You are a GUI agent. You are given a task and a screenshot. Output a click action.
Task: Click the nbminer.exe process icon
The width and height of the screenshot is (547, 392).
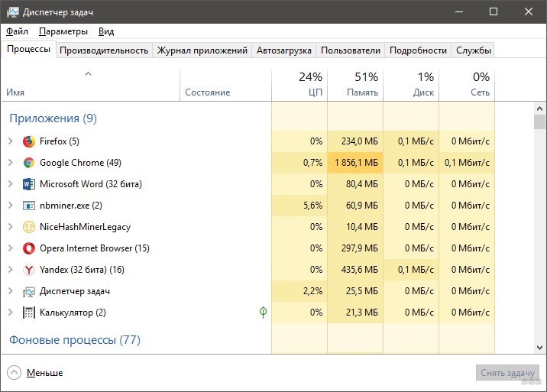29,206
